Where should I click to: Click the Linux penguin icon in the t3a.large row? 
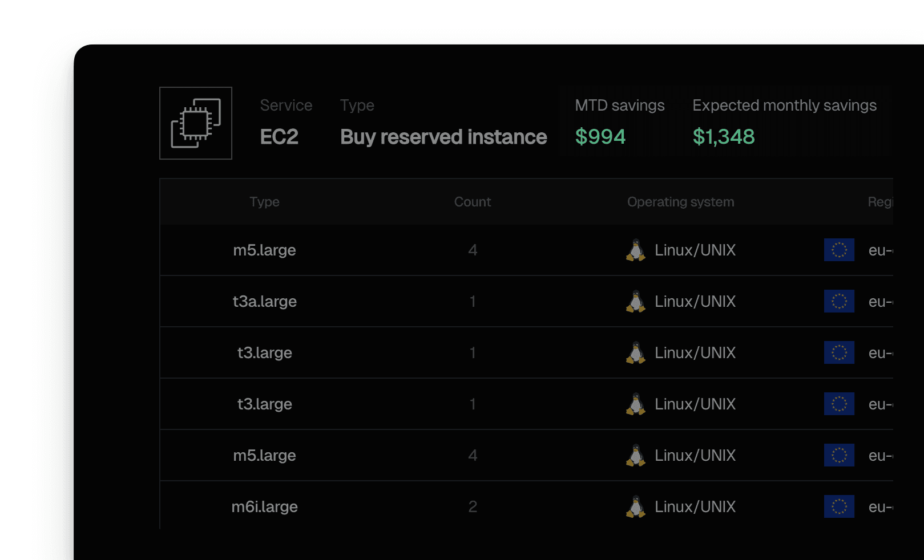635,301
